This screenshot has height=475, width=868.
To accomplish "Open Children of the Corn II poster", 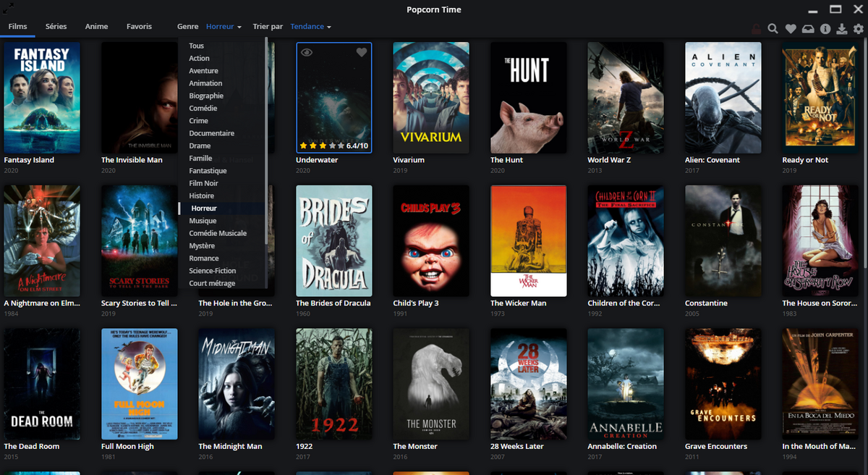I will [626, 241].
